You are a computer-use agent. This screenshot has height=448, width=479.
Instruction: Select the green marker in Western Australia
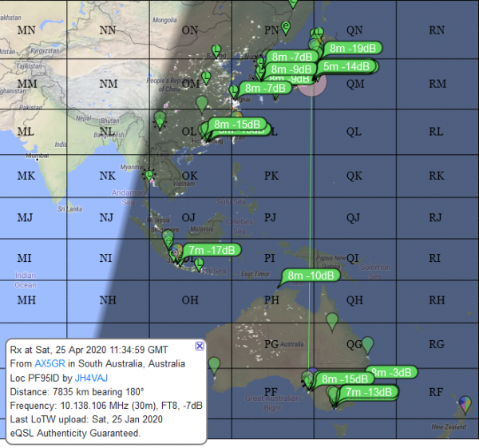click(214, 366)
